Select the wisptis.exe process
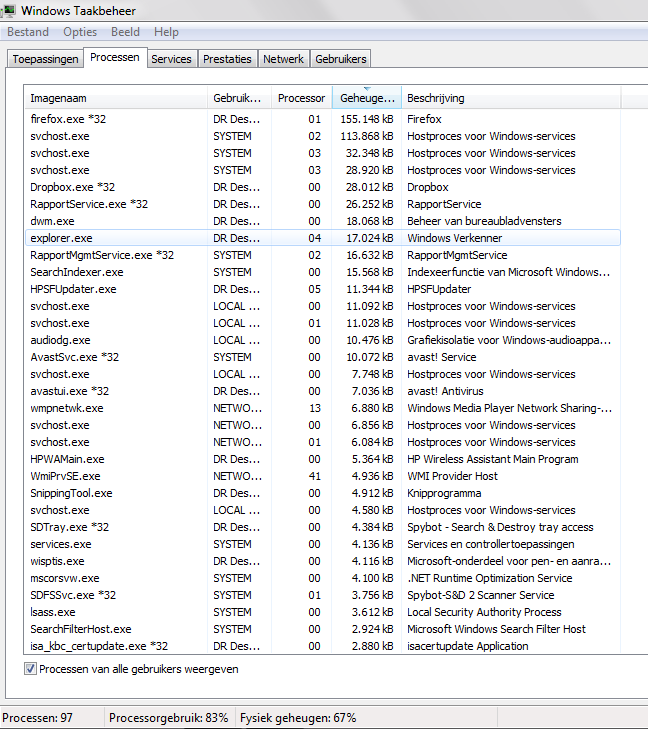Image resolution: width=648 pixels, height=729 pixels. (323, 561)
